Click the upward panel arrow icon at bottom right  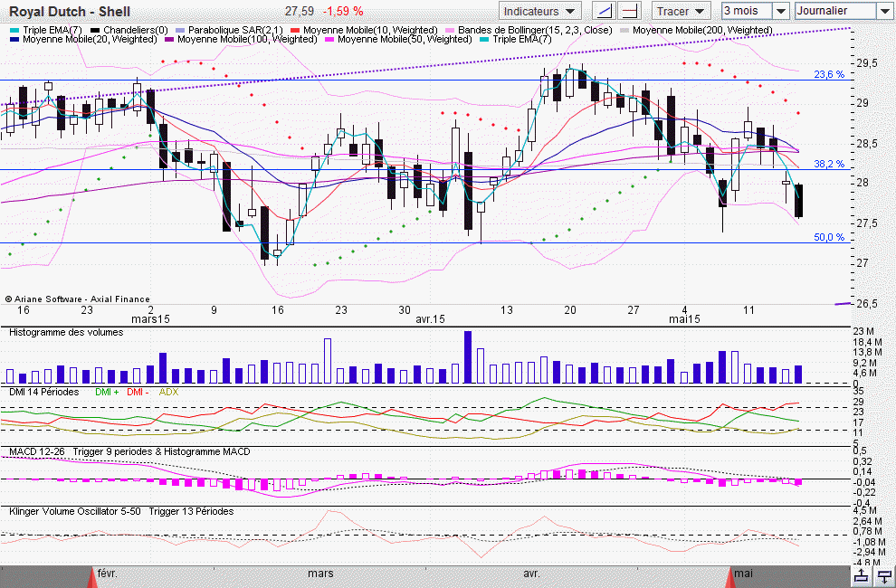pos(861,577)
